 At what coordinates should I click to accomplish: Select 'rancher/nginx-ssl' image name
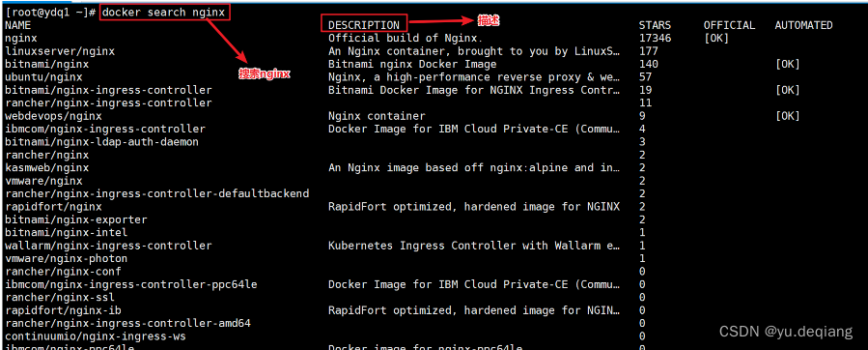point(60,297)
